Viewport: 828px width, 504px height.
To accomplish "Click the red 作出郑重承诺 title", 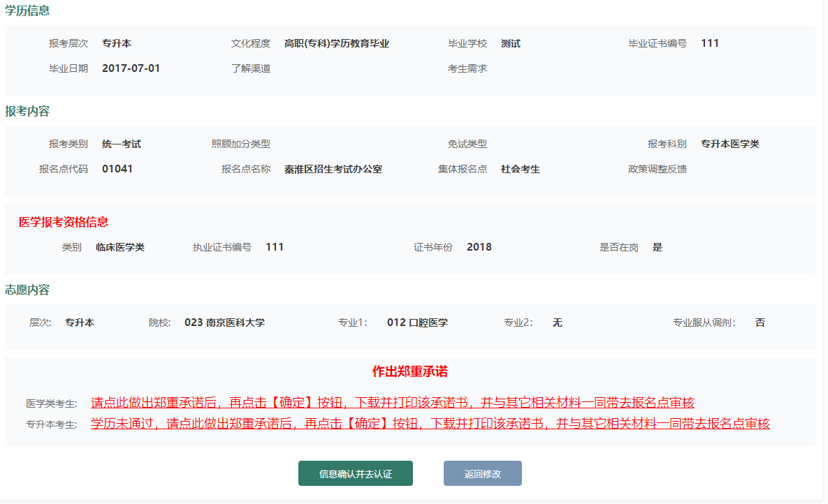I will pyautogui.click(x=409, y=371).
